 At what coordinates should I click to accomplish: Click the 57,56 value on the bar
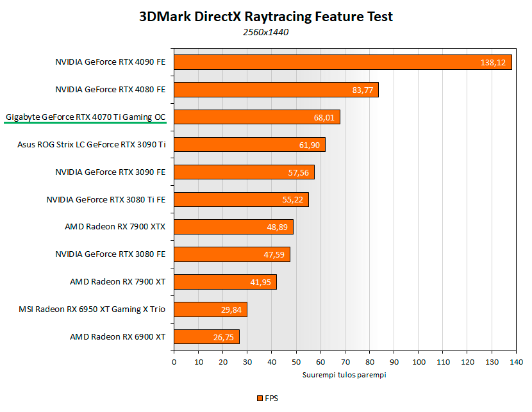tap(299, 173)
